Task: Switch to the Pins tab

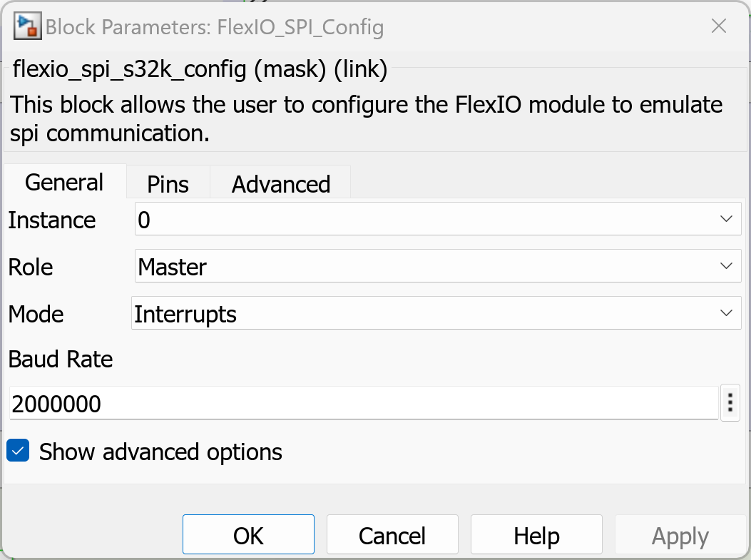Action: (168, 184)
